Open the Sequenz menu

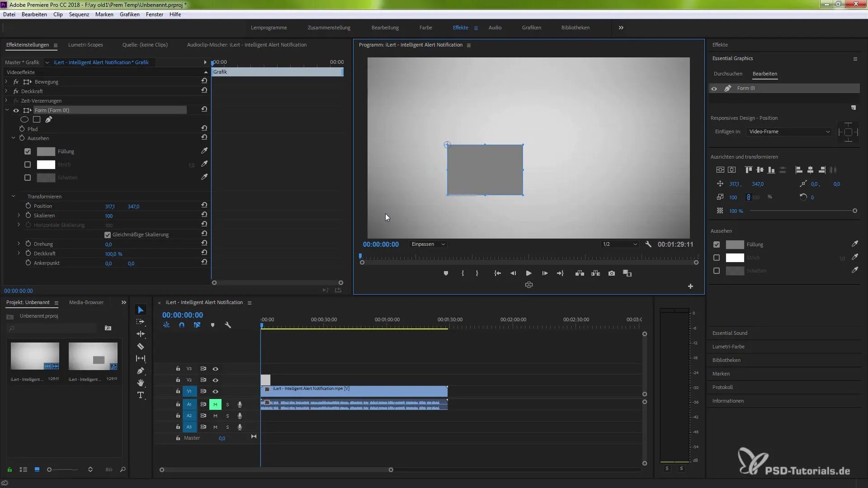coord(79,14)
